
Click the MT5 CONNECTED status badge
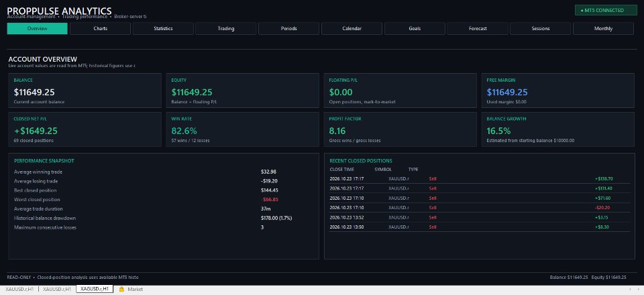[x=606, y=10]
